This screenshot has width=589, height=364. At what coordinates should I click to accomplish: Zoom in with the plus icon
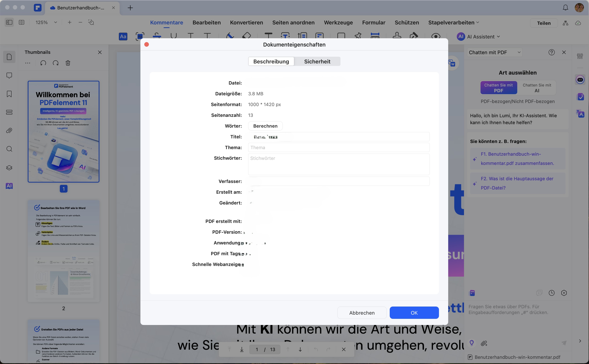(x=70, y=22)
